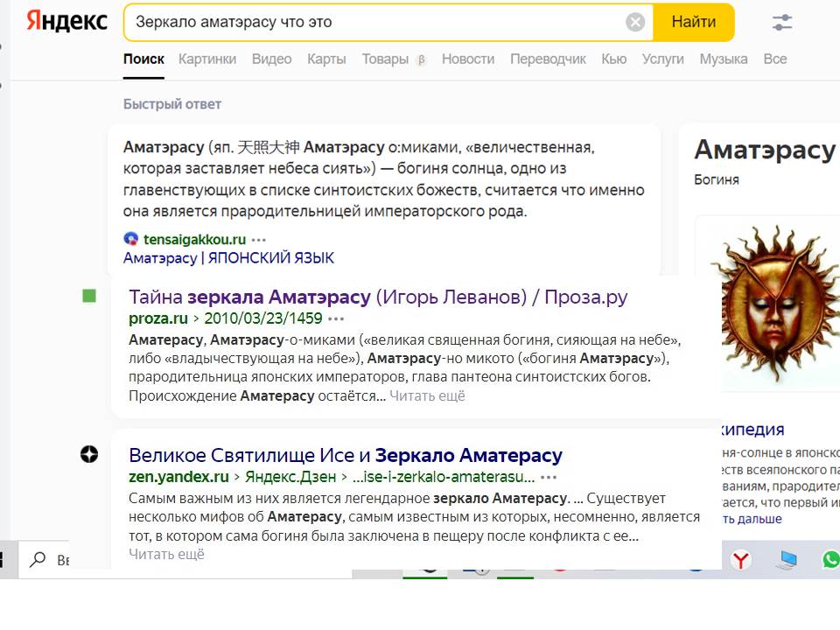The image size is (840, 630).
Task: Open the Услуги tab
Action: [x=663, y=59]
